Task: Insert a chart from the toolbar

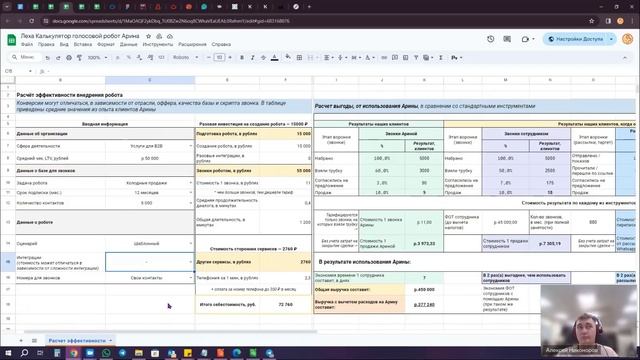Action: (x=405, y=58)
